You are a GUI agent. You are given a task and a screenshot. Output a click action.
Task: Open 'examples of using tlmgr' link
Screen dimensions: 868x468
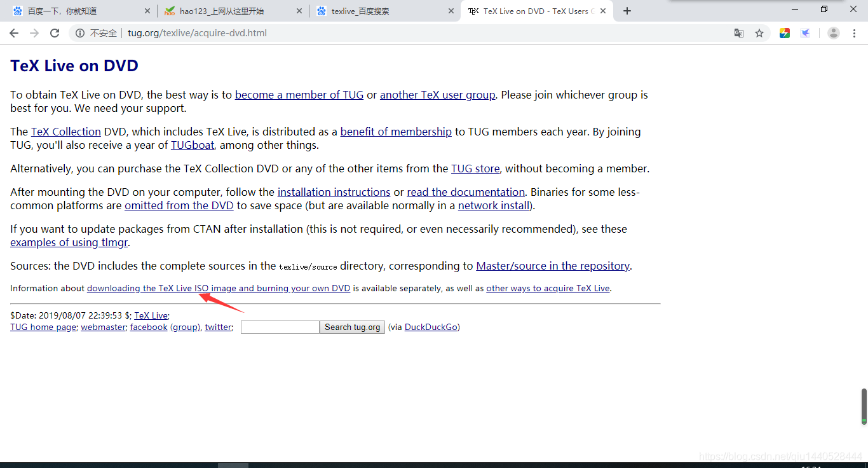tap(70, 242)
